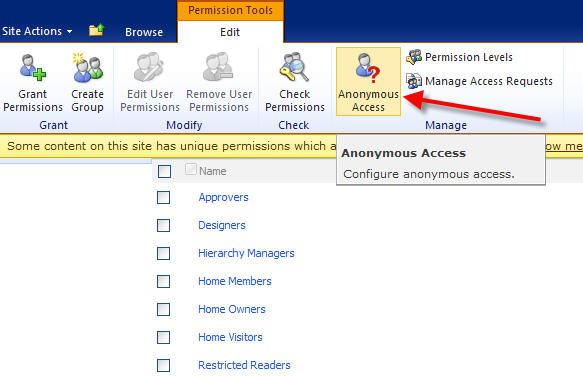Open Manage Access Requests

(x=480, y=81)
